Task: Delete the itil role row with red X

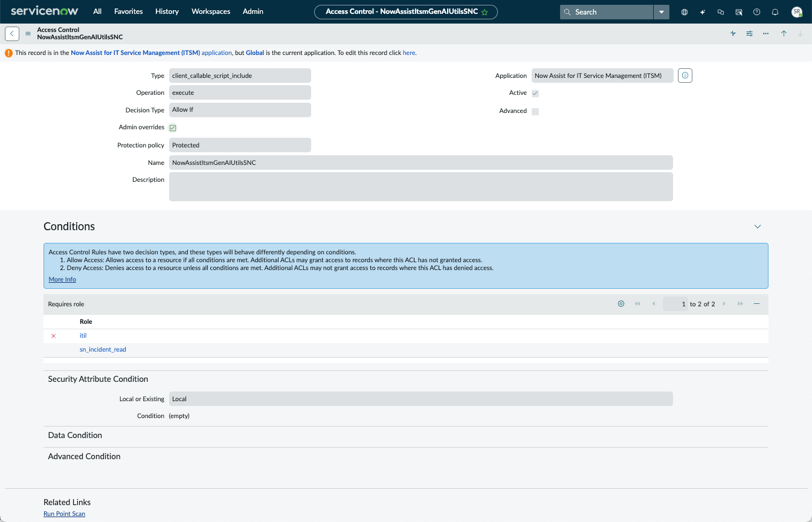Action: click(53, 336)
